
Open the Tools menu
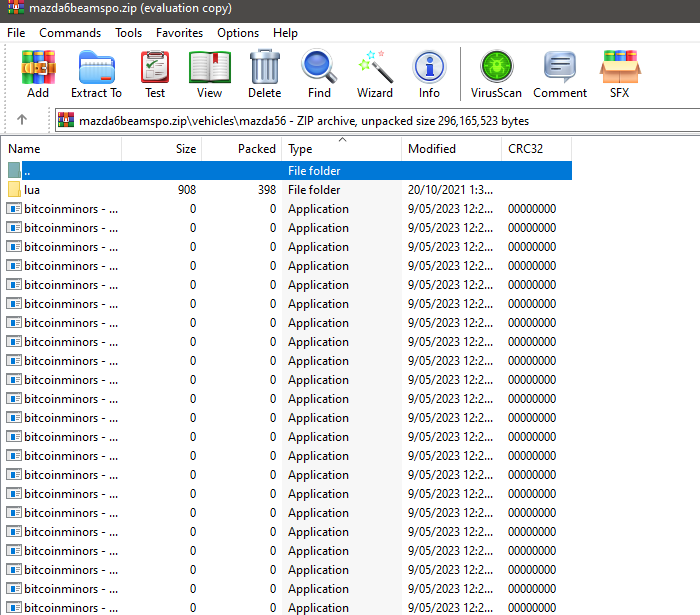click(x=128, y=33)
